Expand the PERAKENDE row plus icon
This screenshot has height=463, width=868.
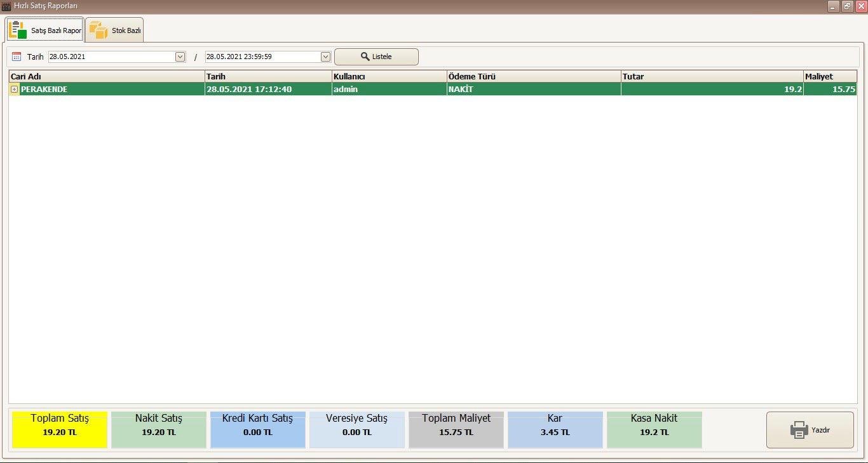pyautogui.click(x=14, y=90)
